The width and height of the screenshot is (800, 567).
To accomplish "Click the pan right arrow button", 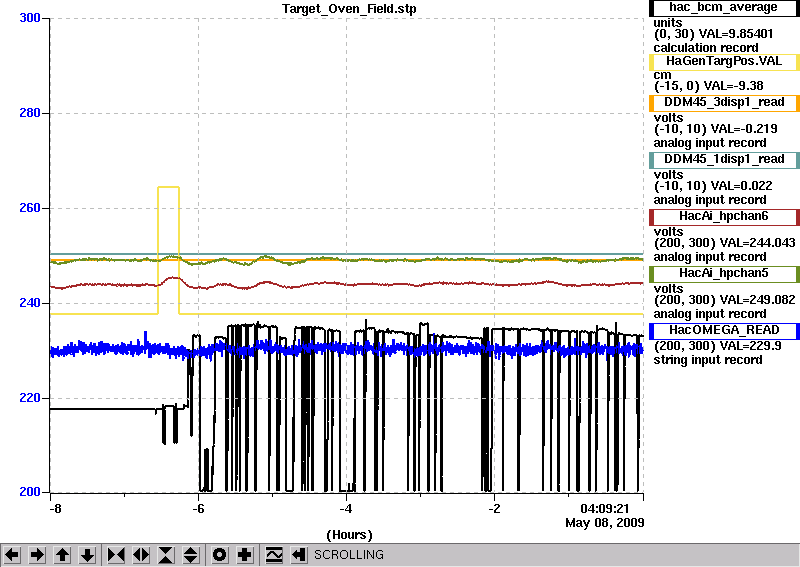I will [37, 555].
